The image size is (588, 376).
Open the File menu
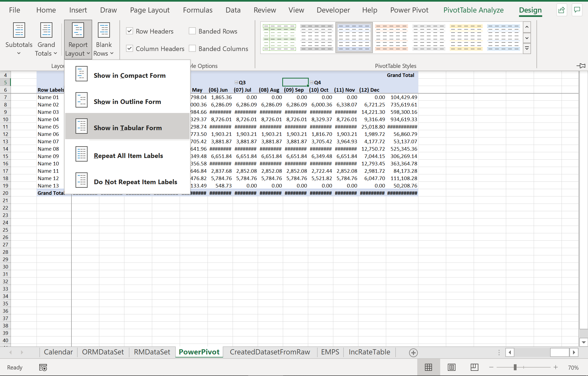coord(14,10)
